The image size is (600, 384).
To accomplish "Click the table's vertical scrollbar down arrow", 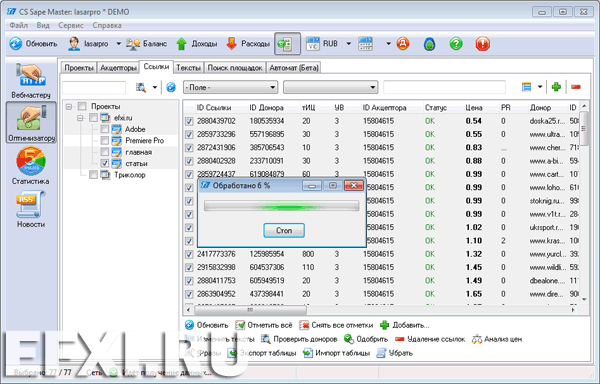I will (584, 299).
